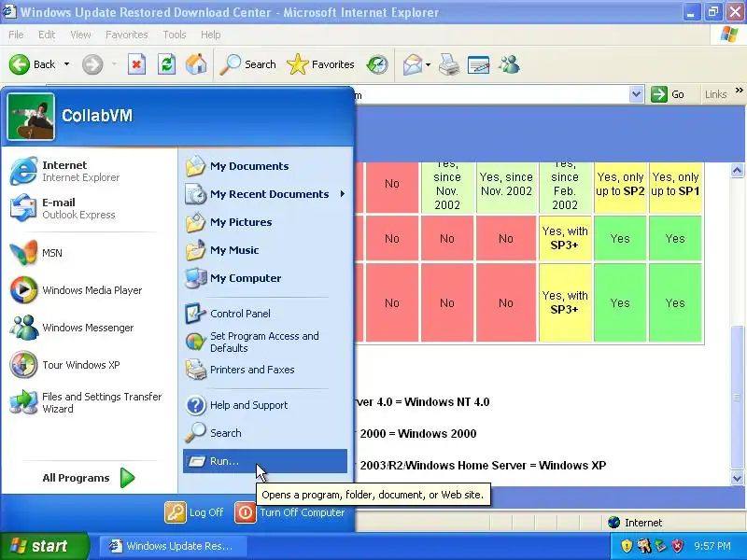Screen dimensions: 747x560
Task: Click the Stop page loading icon
Action: [x=136, y=64]
